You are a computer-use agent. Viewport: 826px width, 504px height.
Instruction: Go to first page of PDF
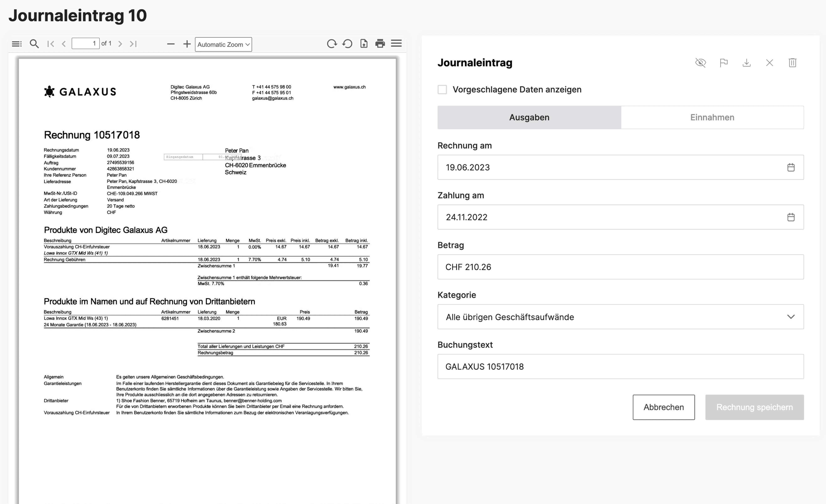(51, 44)
